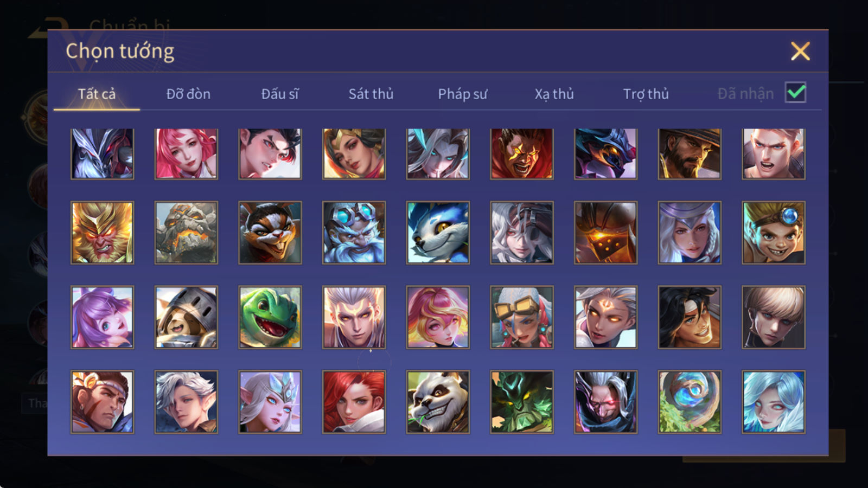Show the Xạ thủ hero category
The width and height of the screenshot is (868, 488).
tap(554, 94)
